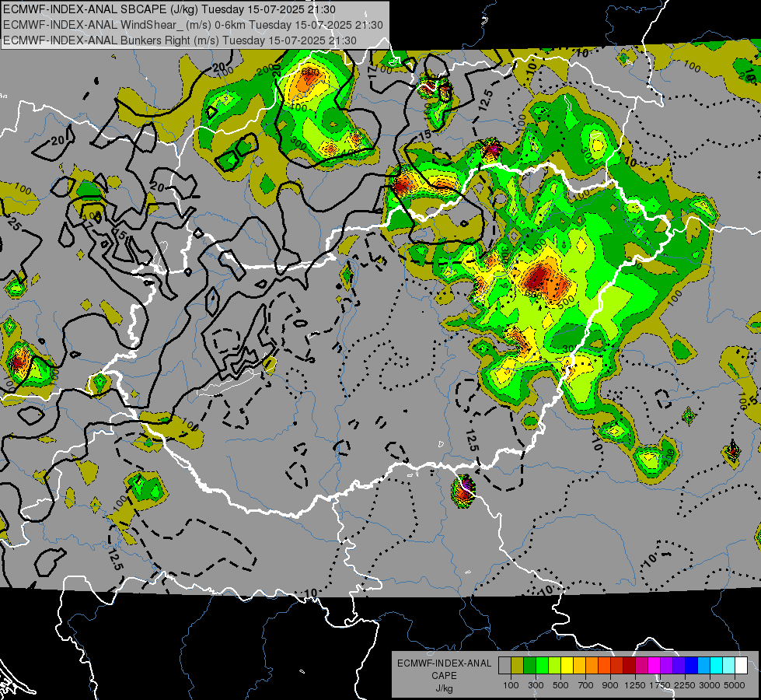Click the SBCAPE title line in header
Image resolution: width=761 pixels, height=700 pixels.
tap(169, 9)
